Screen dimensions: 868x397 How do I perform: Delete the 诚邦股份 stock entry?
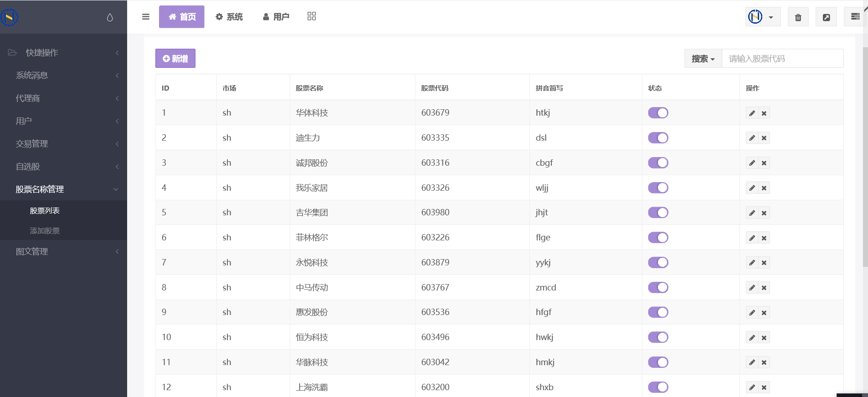pyautogui.click(x=764, y=163)
